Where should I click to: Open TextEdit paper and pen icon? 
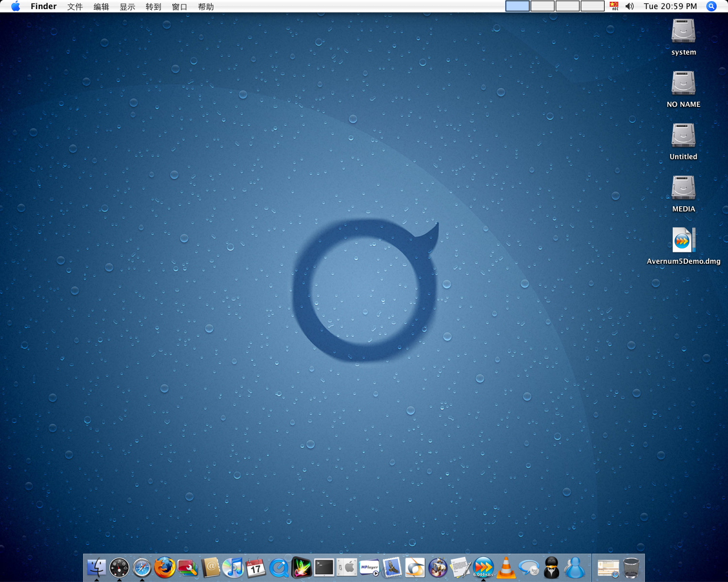coord(461,567)
